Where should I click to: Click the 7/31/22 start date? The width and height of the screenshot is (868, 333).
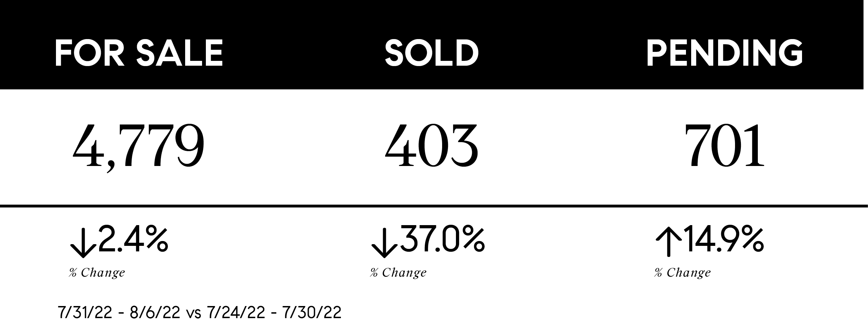point(85,313)
